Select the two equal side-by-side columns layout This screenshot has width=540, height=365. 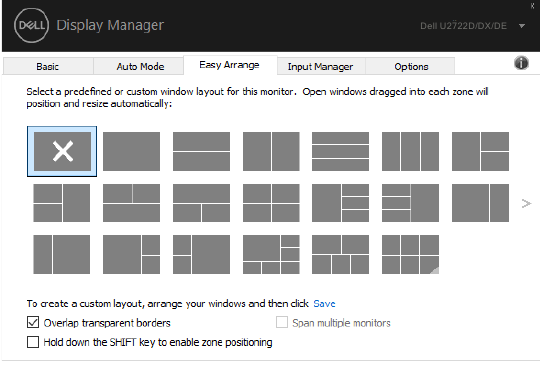pyautogui.click(x=271, y=151)
